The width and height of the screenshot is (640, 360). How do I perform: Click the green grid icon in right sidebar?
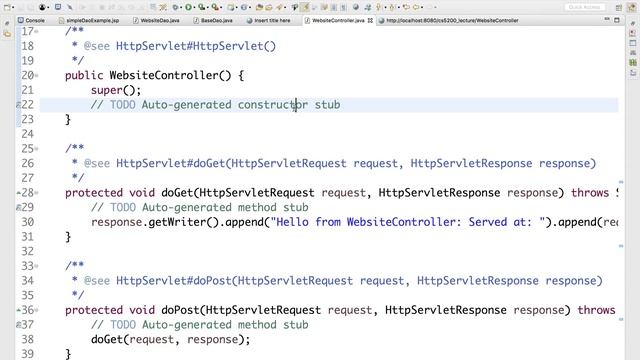point(633,62)
